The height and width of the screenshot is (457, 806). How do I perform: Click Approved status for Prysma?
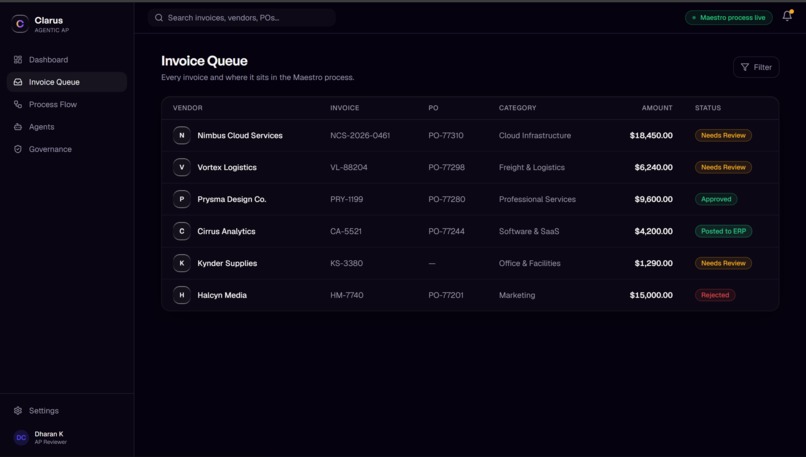716,199
